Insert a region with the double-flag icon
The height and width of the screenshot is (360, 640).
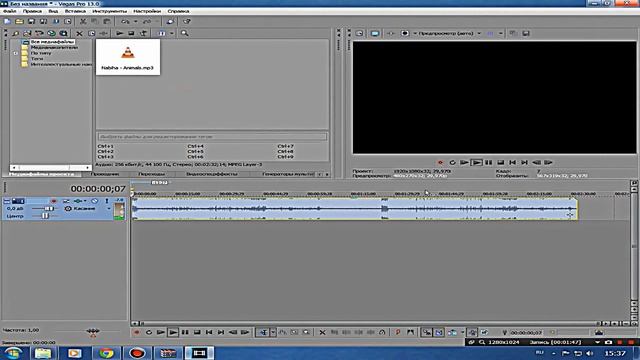410,332
